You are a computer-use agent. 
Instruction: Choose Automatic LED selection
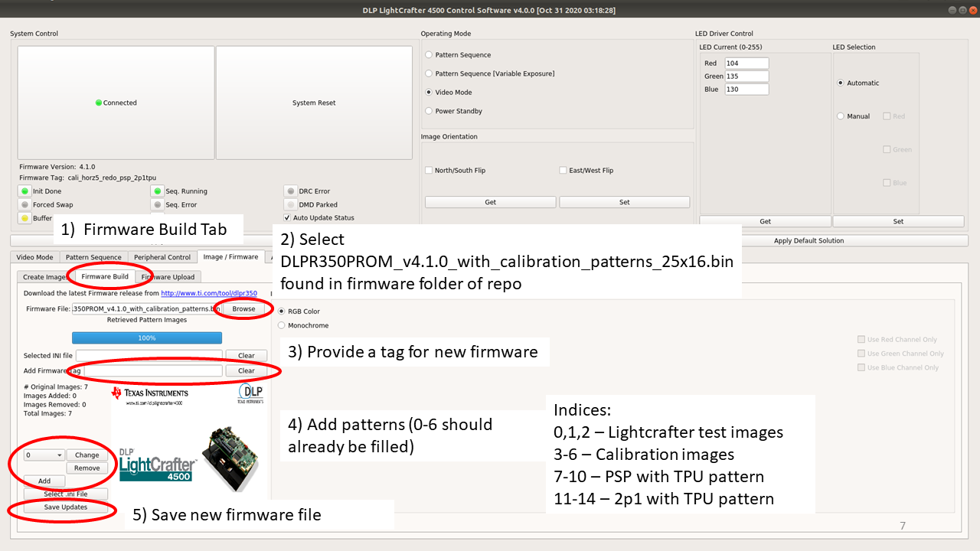tap(841, 83)
